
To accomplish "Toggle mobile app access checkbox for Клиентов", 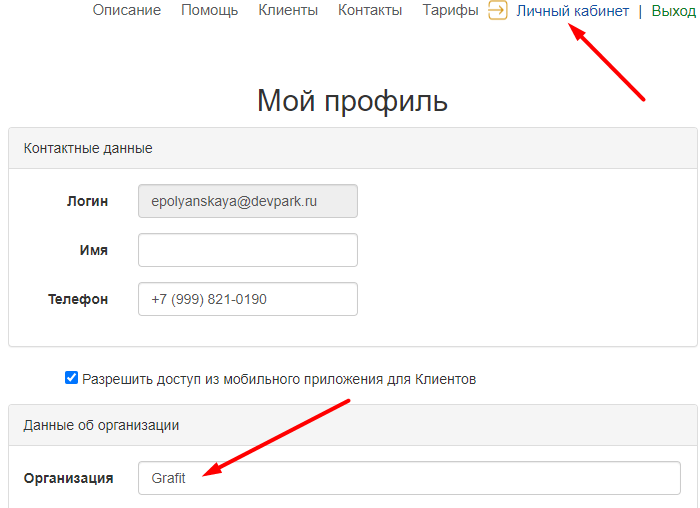I will pyautogui.click(x=71, y=378).
